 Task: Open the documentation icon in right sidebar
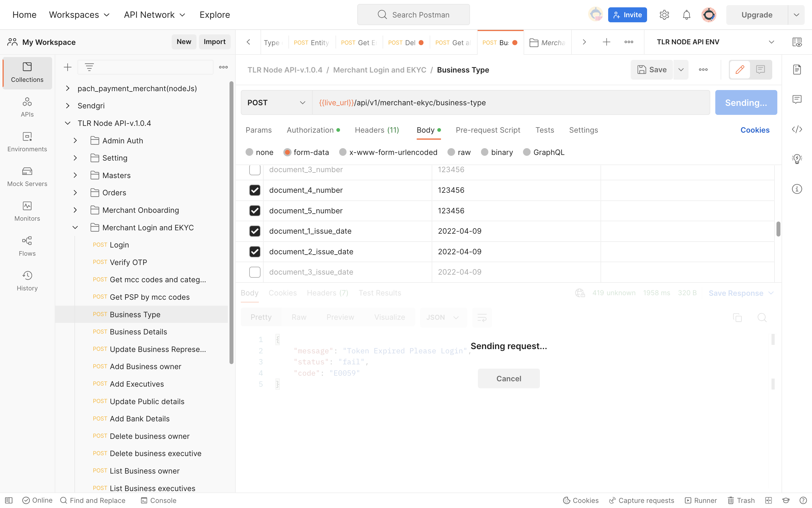click(x=797, y=69)
